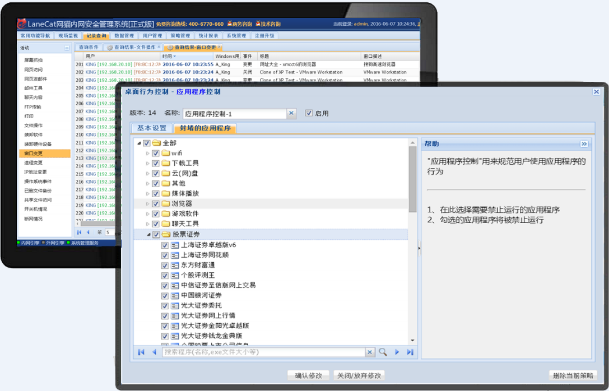Collapse the 股票证券 folder
Screen dimensions: 609x391
coord(148,235)
